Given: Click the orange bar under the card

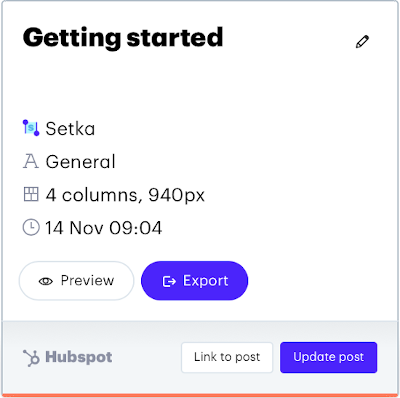Looking at the screenshot, I should click(200, 396).
